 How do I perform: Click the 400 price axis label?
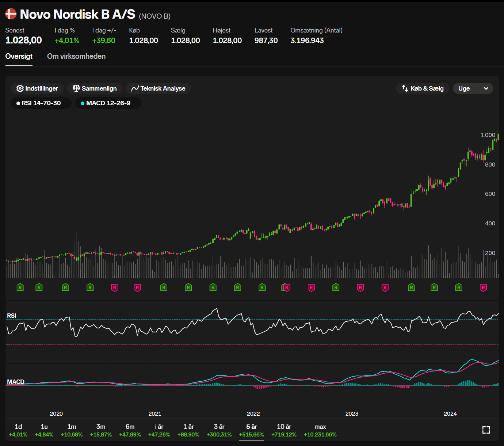[490, 224]
